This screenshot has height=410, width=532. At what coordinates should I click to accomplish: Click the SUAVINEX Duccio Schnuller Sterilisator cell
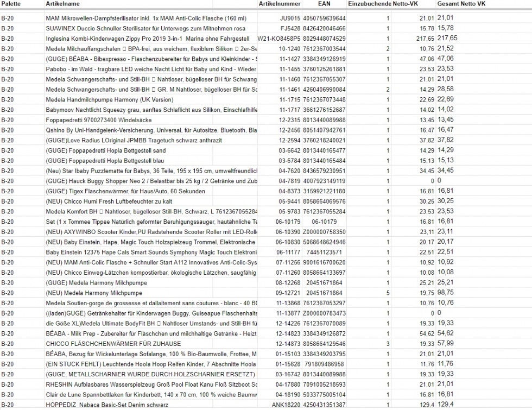coord(145,28)
